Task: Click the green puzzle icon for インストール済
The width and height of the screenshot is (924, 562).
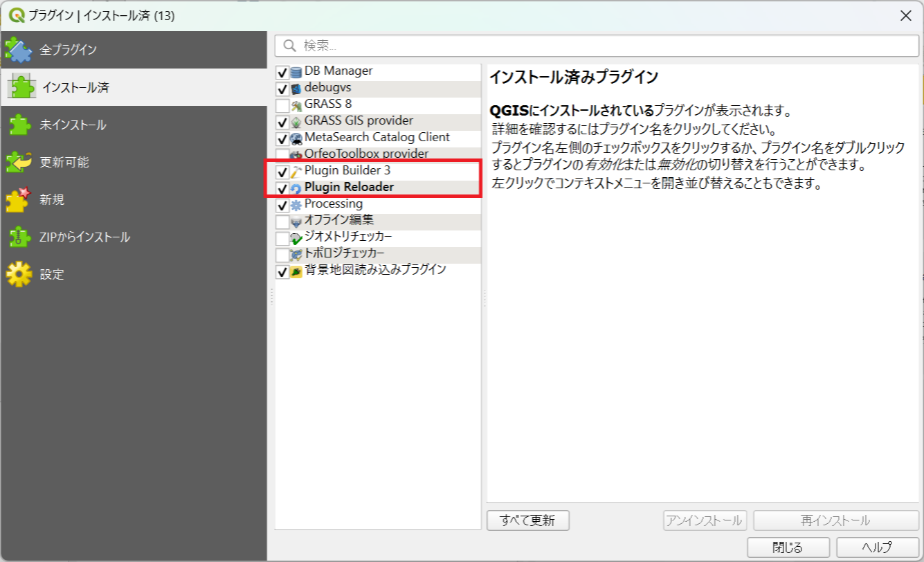Action: (21, 87)
